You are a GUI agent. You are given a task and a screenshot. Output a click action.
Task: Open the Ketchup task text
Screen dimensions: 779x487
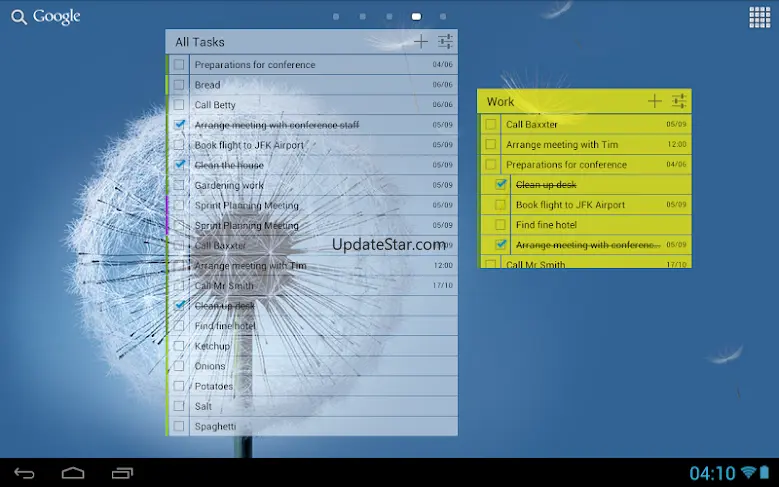pos(212,346)
